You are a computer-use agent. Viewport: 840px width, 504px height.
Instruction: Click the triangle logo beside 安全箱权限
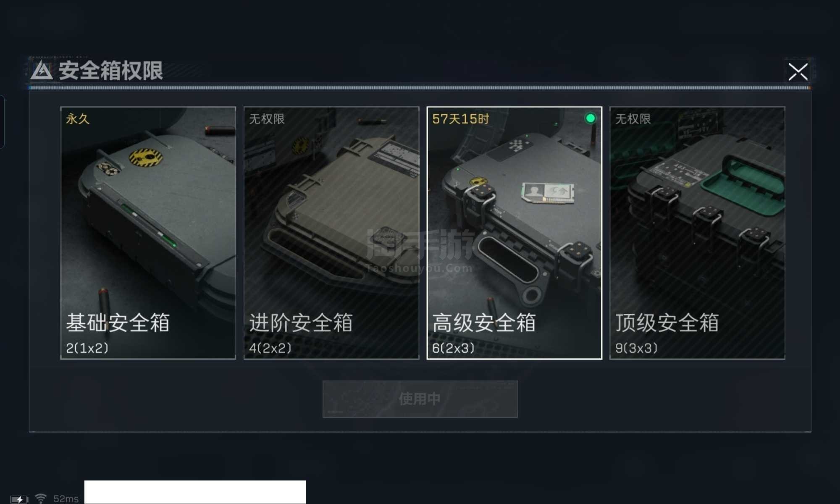[42, 70]
